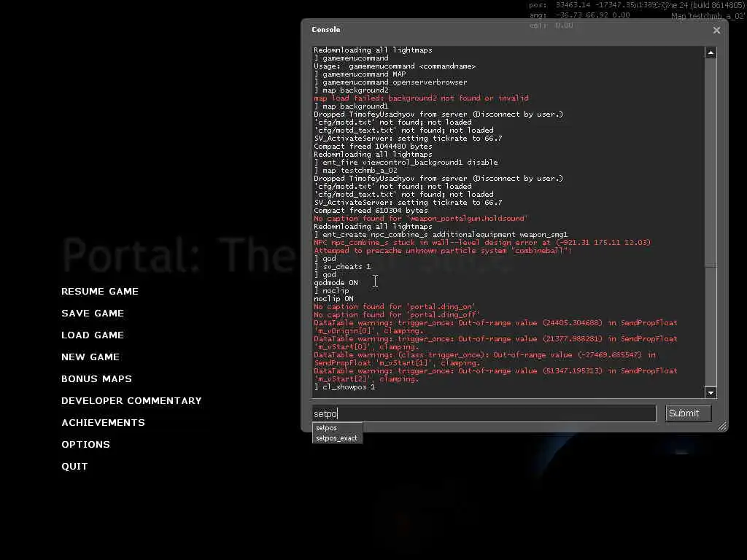Click the 'godmode ON' console line
Image resolution: width=747 pixels, height=560 pixels.
coord(336,283)
